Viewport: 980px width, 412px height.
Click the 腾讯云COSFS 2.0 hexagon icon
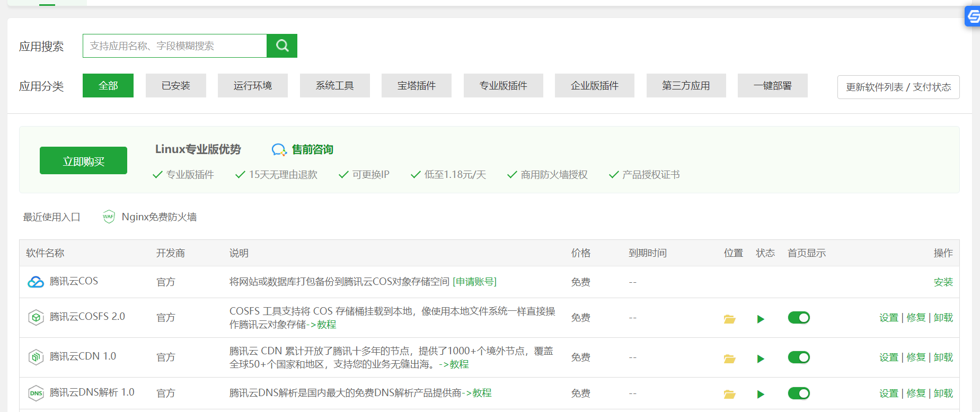(x=36, y=317)
